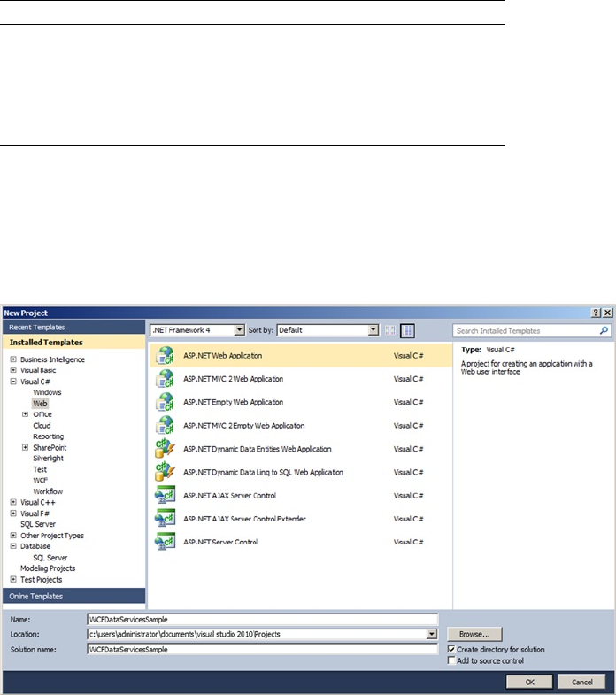Click the Dynamic Data Linq to SQL icon
616x695 pixels.
tap(165, 472)
